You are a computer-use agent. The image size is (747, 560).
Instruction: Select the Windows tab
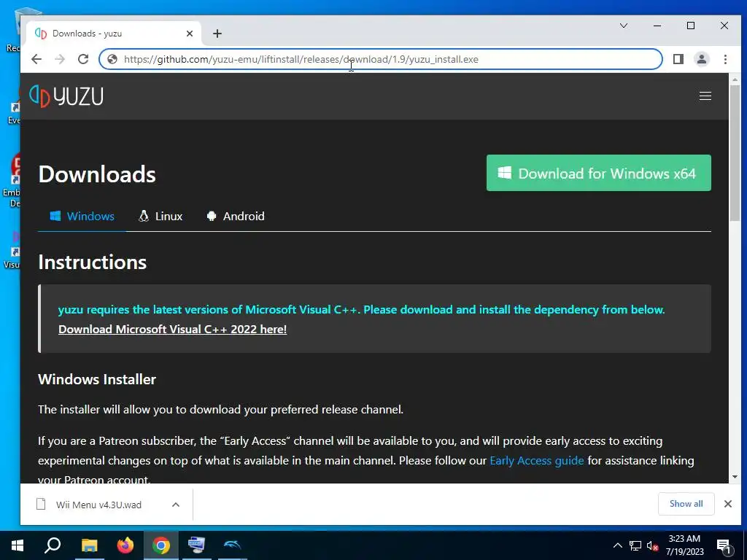pyautogui.click(x=82, y=216)
